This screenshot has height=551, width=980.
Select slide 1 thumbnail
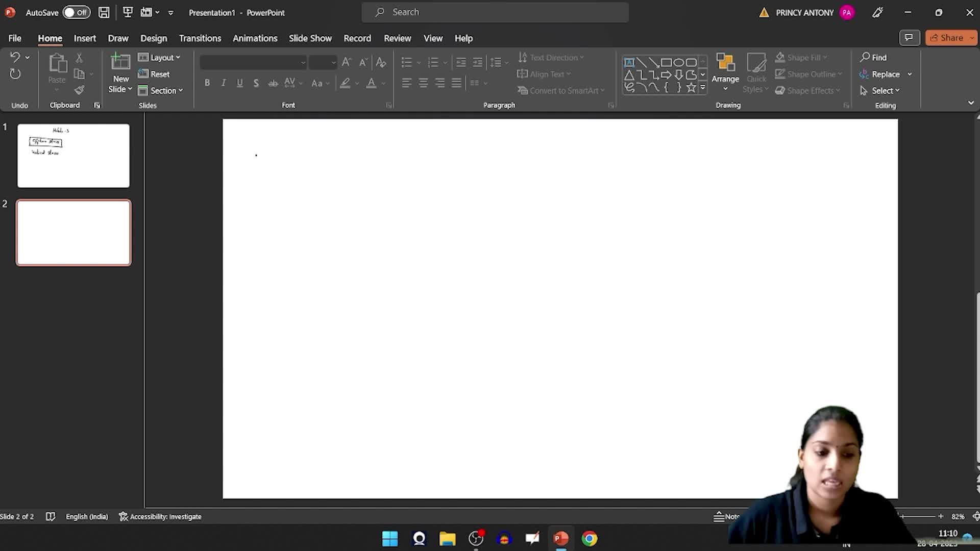pos(73,156)
